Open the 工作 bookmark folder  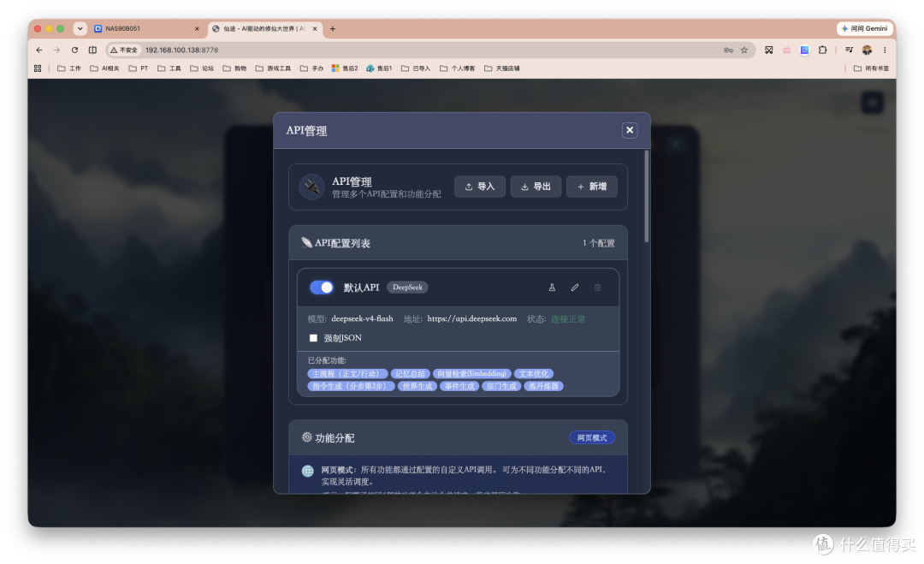click(69, 68)
